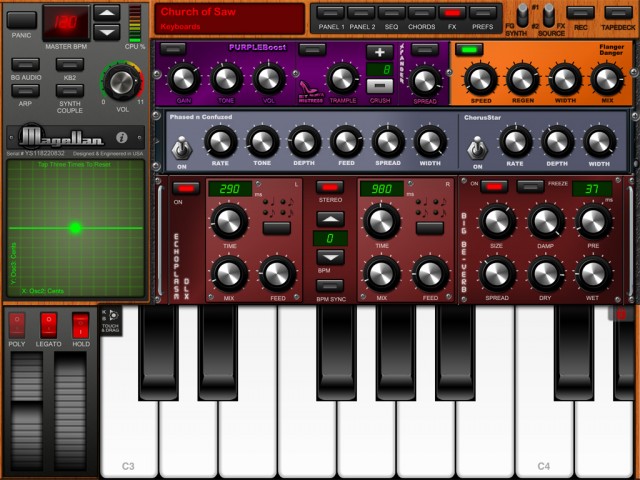Image resolution: width=640 pixels, height=480 pixels.
Task: Toggle the Phased n Confuzed ON switch
Action: [x=182, y=147]
